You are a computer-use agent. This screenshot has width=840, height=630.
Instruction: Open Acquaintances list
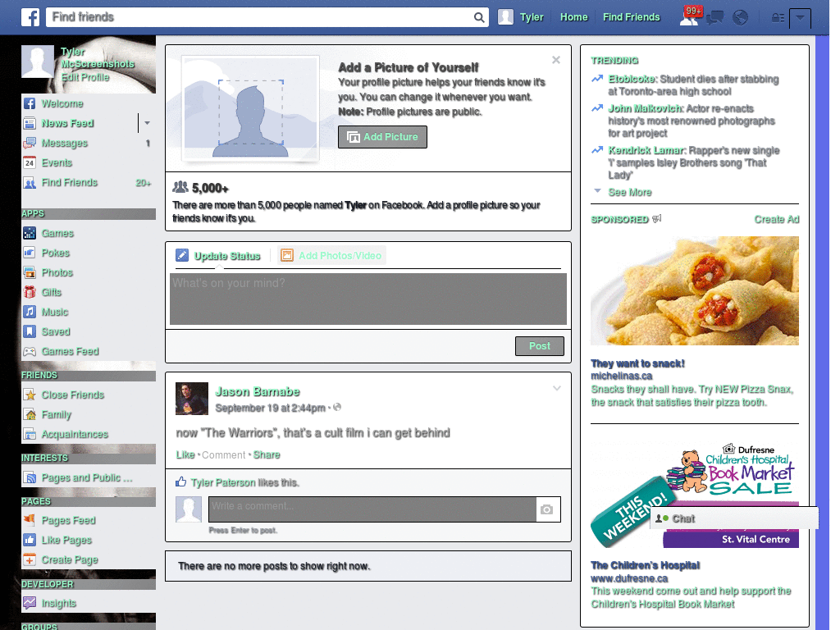75,435
